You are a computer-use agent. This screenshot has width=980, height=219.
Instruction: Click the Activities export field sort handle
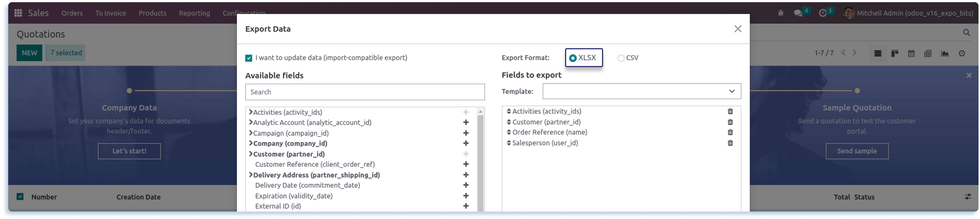509,112
